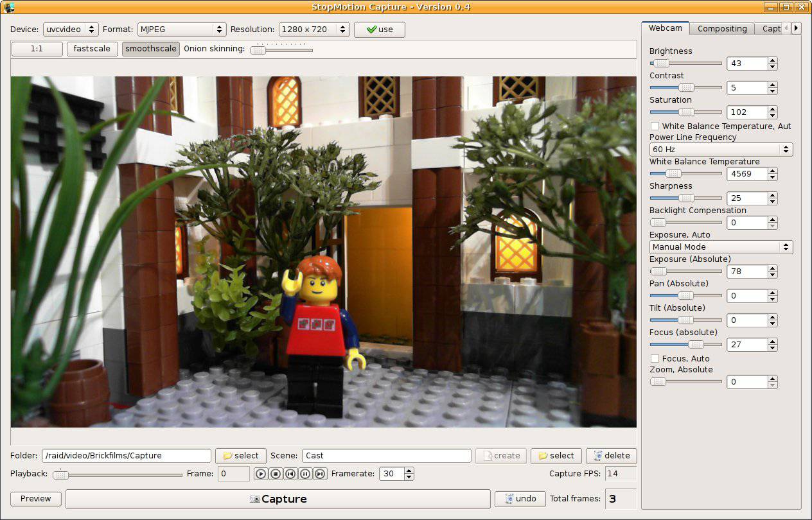The height and width of the screenshot is (520, 812).
Task: Click the Brightness value field showing 43
Action: pyautogui.click(x=747, y=64)
